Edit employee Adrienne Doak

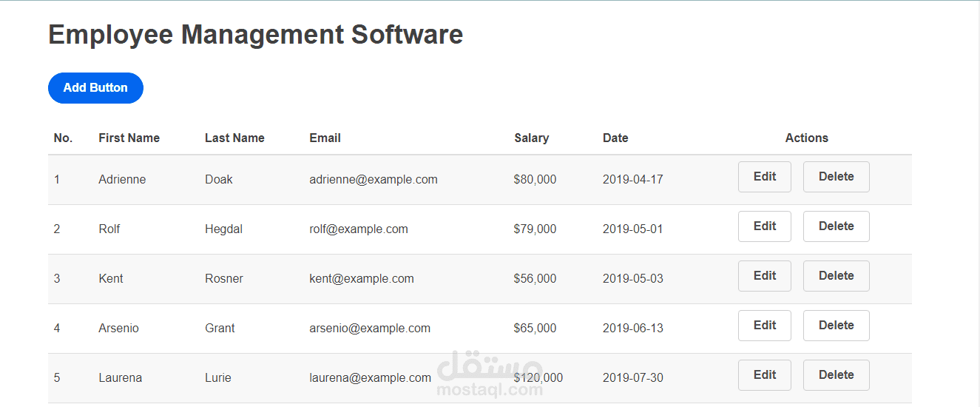click(x=765, y=177)
